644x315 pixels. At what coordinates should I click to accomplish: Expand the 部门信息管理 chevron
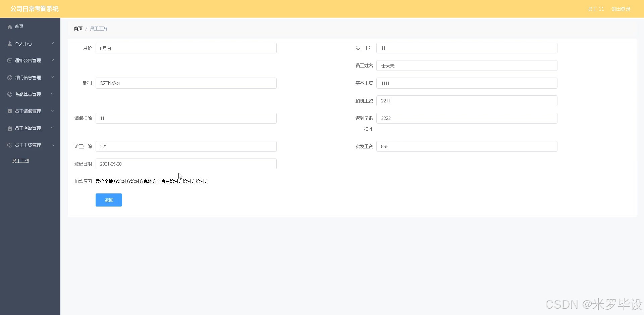point(52,77)
